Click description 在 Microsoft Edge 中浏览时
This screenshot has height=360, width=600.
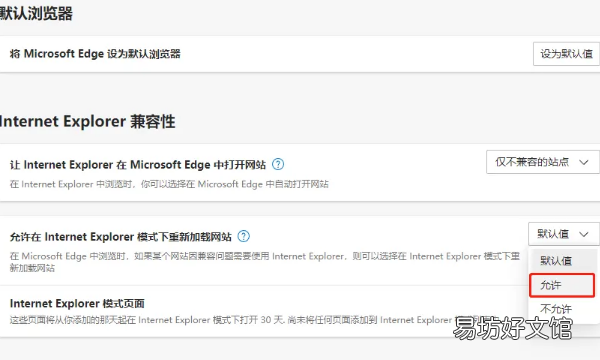click(x=265, y=262)
